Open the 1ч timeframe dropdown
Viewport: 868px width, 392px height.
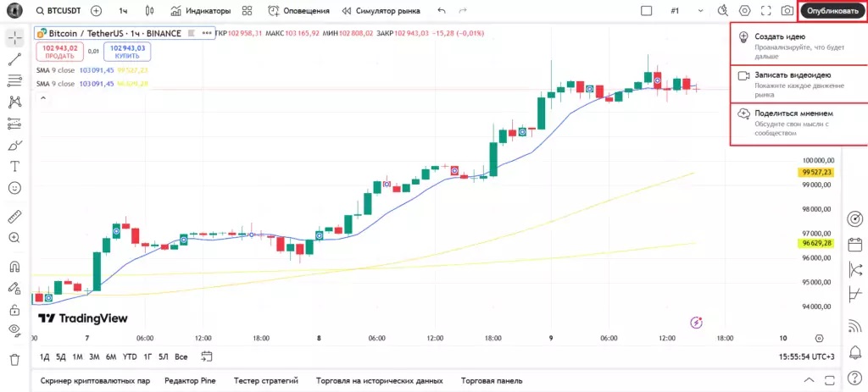click(x=123, y=10)
